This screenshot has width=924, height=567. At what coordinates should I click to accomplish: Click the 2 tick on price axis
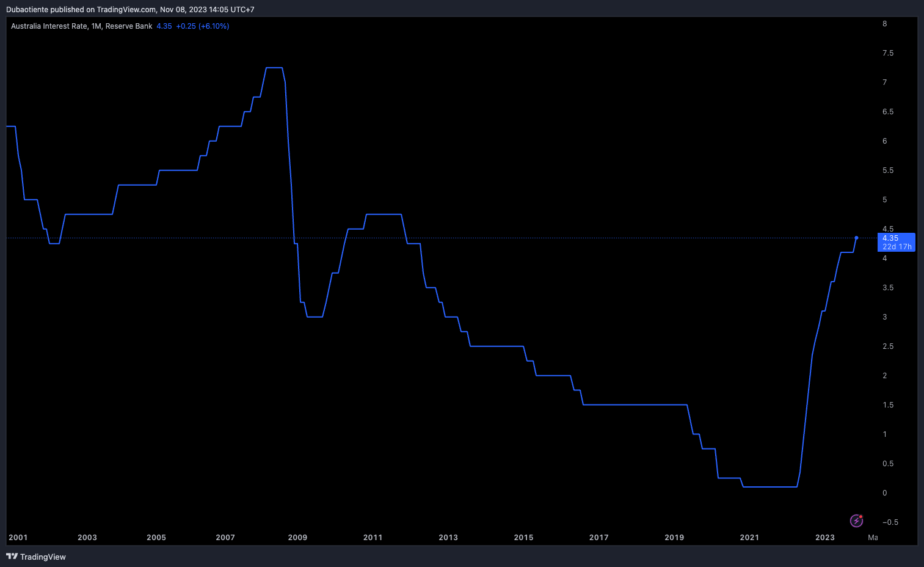click(x=885, y=376)
